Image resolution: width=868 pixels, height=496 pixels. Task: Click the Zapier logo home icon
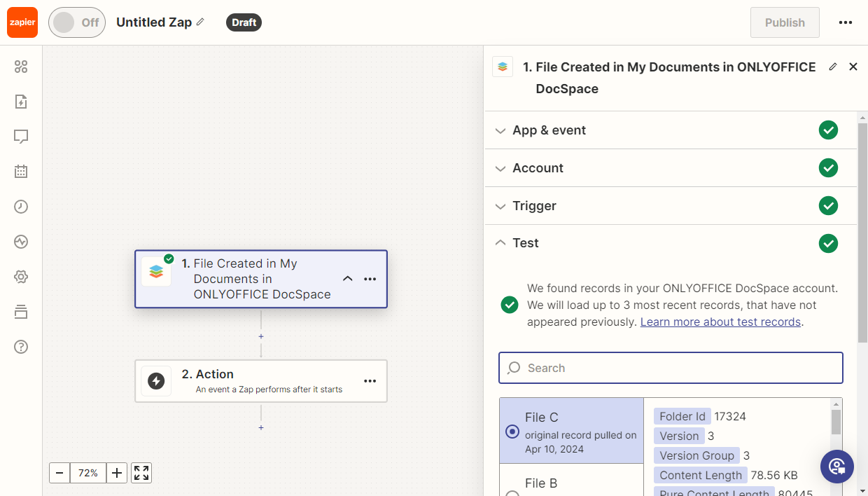tap(22, 22)
